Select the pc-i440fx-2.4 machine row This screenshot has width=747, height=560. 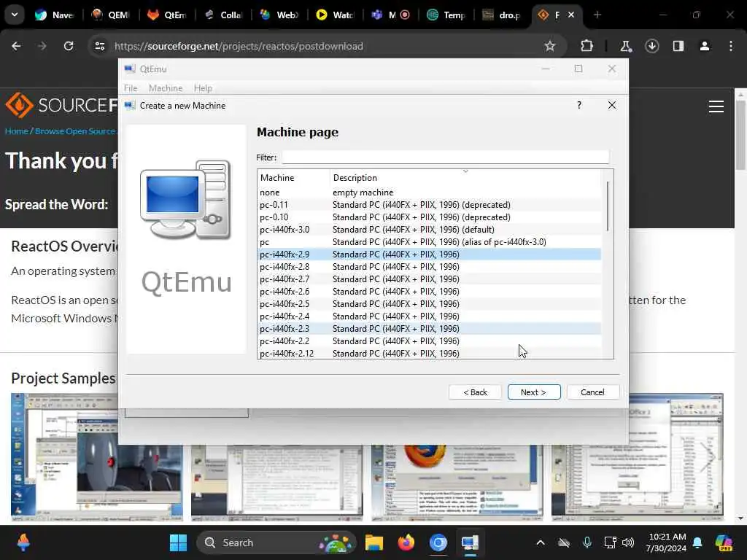click(x=429, y=316)
